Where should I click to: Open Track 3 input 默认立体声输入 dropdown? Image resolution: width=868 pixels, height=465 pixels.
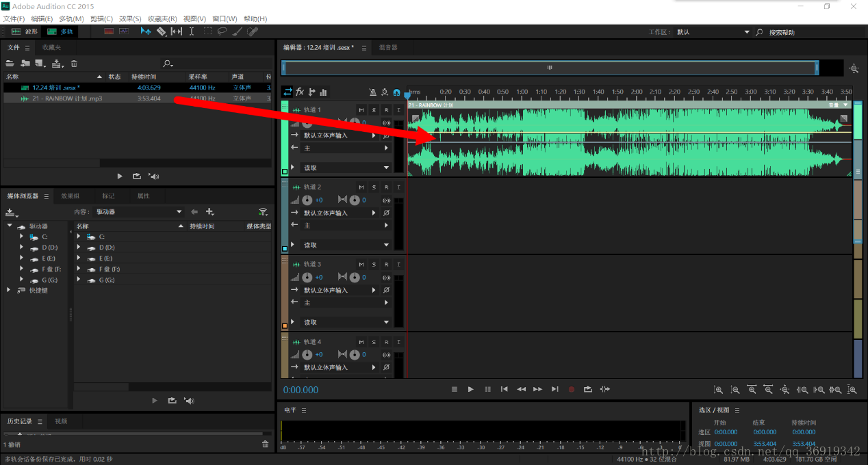coord(340,290)
